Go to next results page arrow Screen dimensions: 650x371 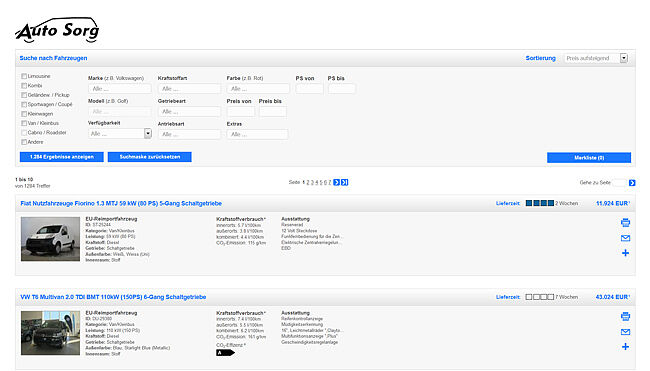coord(337,182)
